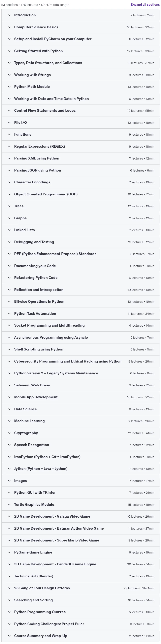This screenshot has width=161, height=644.
Task: Expand the Control Flow Statements and Loops section
Action: (x=80, y=111)
